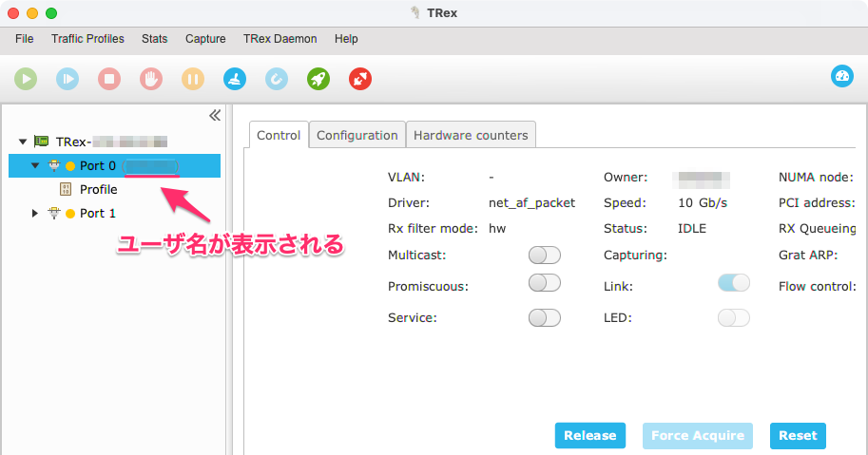
Task: Click the Profile binary file icon
Action: [x=66, y=190]
